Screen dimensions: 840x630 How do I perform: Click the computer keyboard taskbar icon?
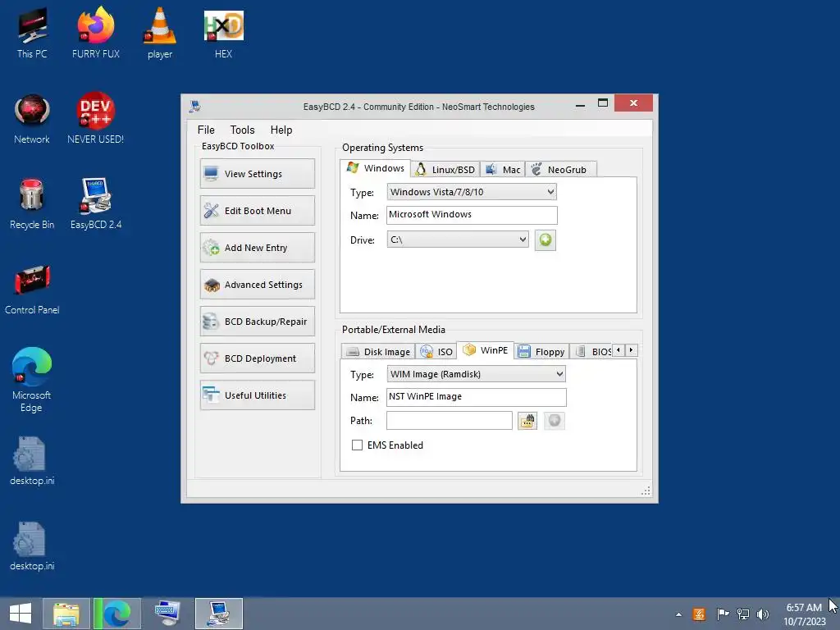click(x=167, y=614)
